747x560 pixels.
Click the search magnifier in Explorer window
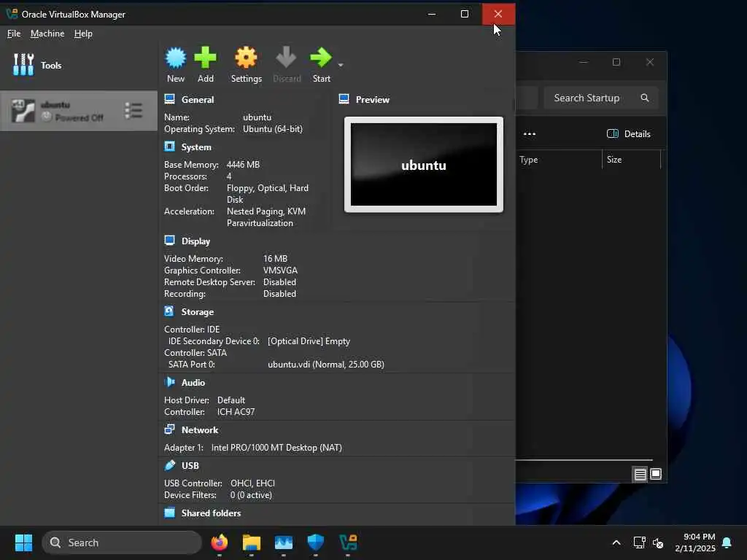pos(645,98)
